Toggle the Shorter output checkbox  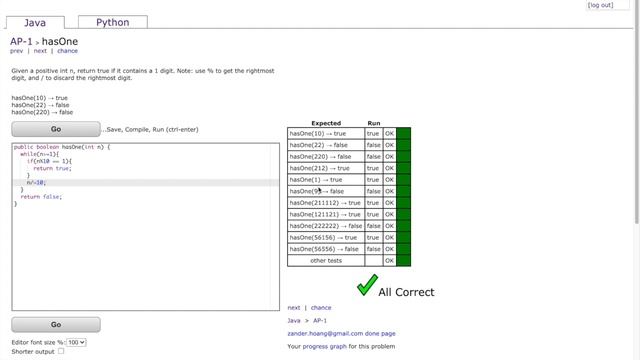(61, 351)
